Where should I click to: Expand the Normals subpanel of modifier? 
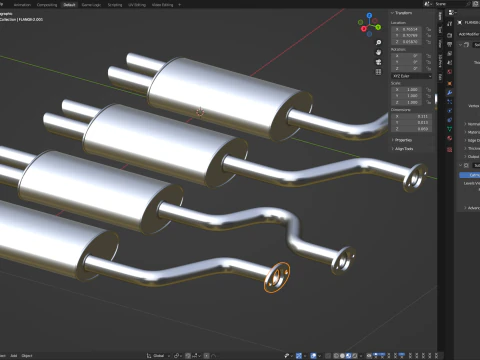tap(472, 124)
